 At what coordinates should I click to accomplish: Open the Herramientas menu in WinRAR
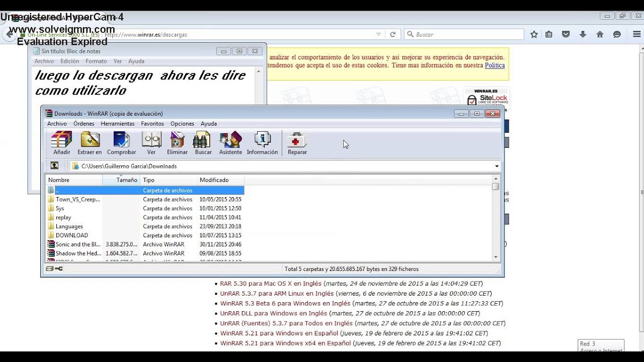pyautogui.click(x=118, y=124)
